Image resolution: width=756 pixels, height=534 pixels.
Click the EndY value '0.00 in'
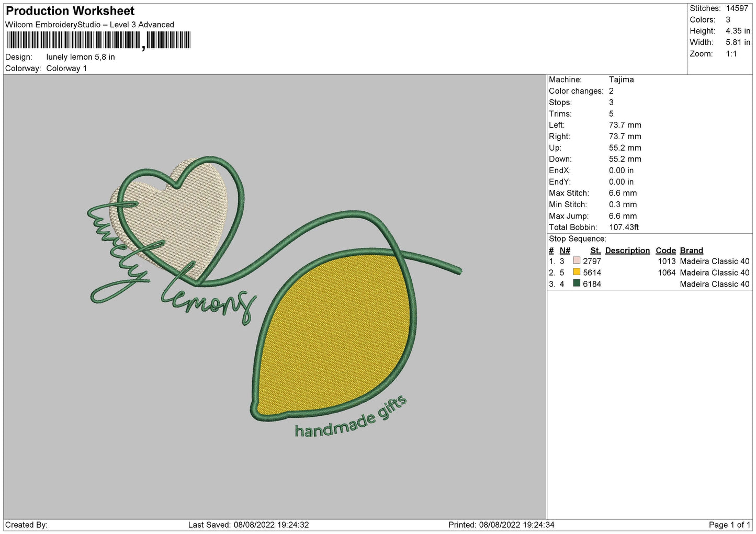pos(621,182)
